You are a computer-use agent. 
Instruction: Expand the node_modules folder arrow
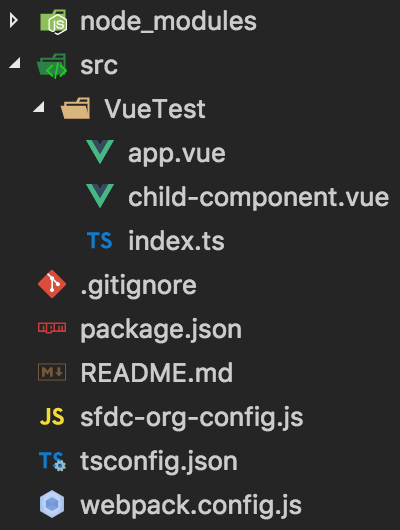pyautogui.click(x=14, y=21)
